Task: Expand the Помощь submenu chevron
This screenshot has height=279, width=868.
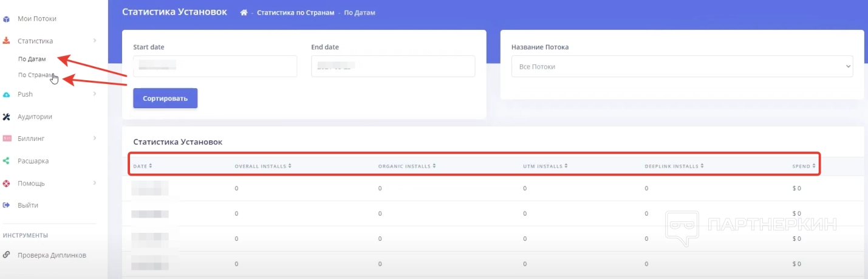Action: pos(95,183)
